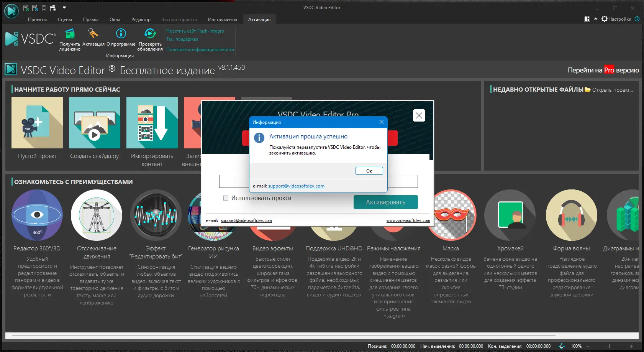Click the Хромакей green screen icon
The height and width of the screenshot is (352, 644).
point(510,215)
